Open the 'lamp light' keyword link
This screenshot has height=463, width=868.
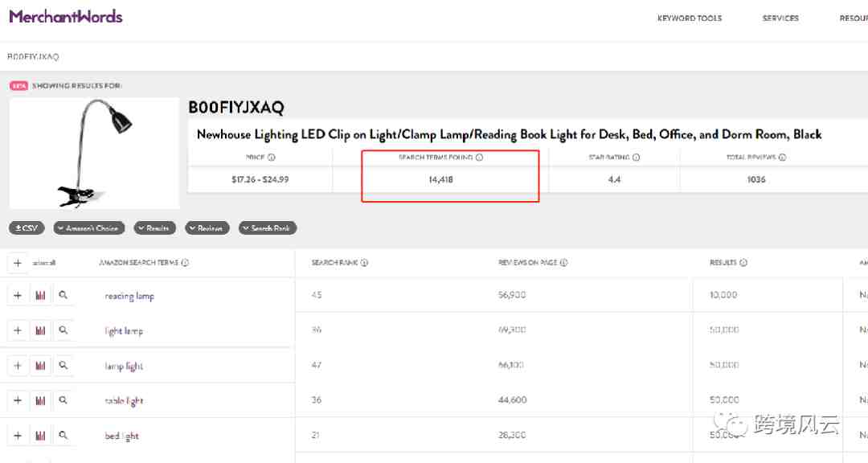(x=124, y=366)
